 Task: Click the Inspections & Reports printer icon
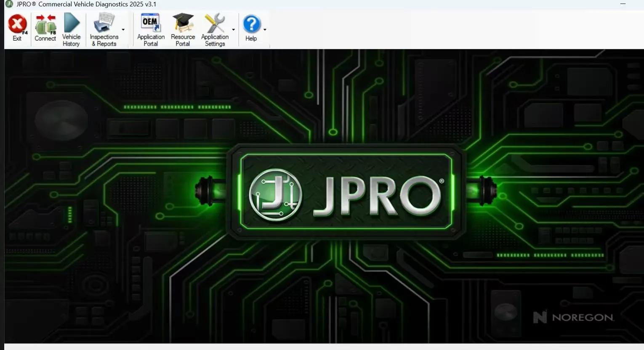tap(104, 23)
